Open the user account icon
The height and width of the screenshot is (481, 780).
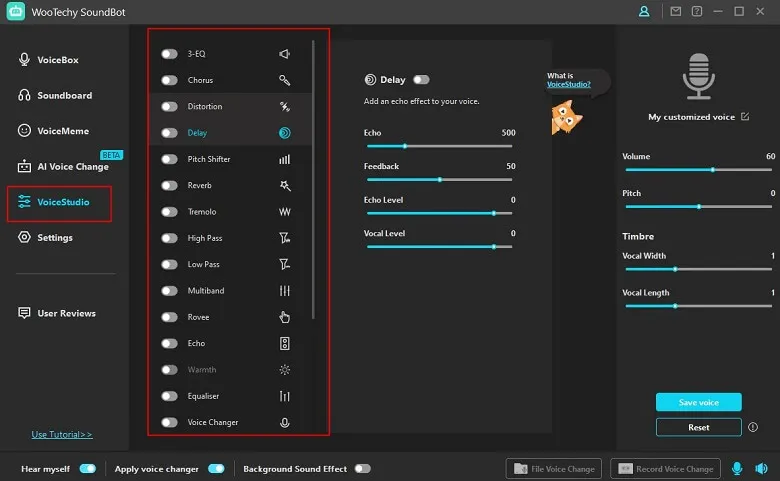pos(644,12)
